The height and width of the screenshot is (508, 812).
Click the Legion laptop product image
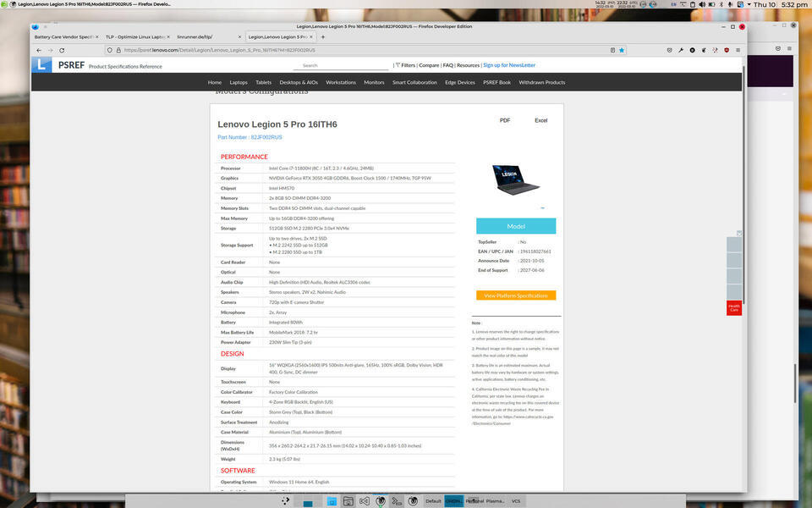click(x=515, y=179)
